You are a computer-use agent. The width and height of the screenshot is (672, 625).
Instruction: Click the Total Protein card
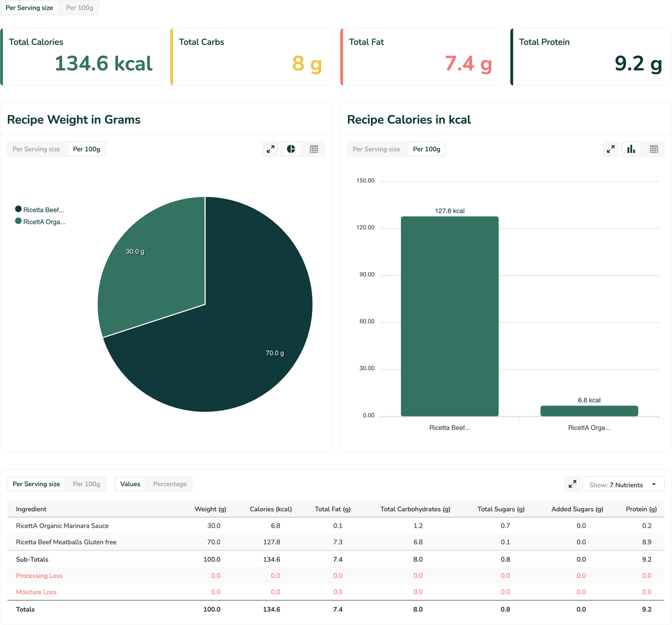(x=591, y=57)
